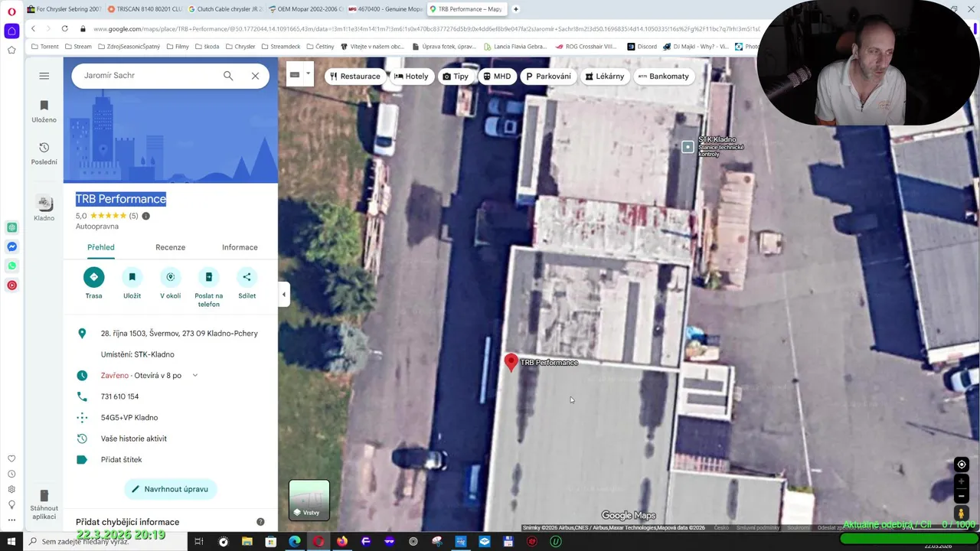Open review info icon next to rating
This screenshot has width=980, height=551.
pyautogui.click(x=145, y=216)
